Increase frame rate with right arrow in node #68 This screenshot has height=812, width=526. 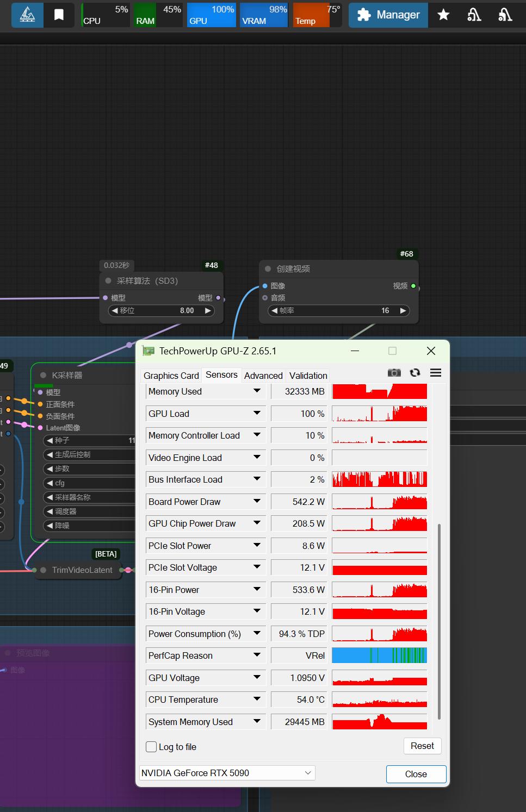tap(403, 310)
